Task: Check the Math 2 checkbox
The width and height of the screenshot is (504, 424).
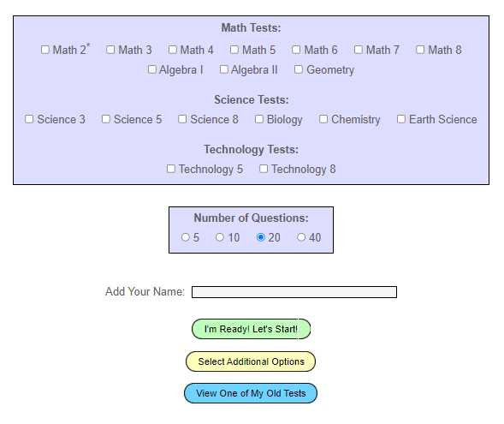Action: point(45,50)
